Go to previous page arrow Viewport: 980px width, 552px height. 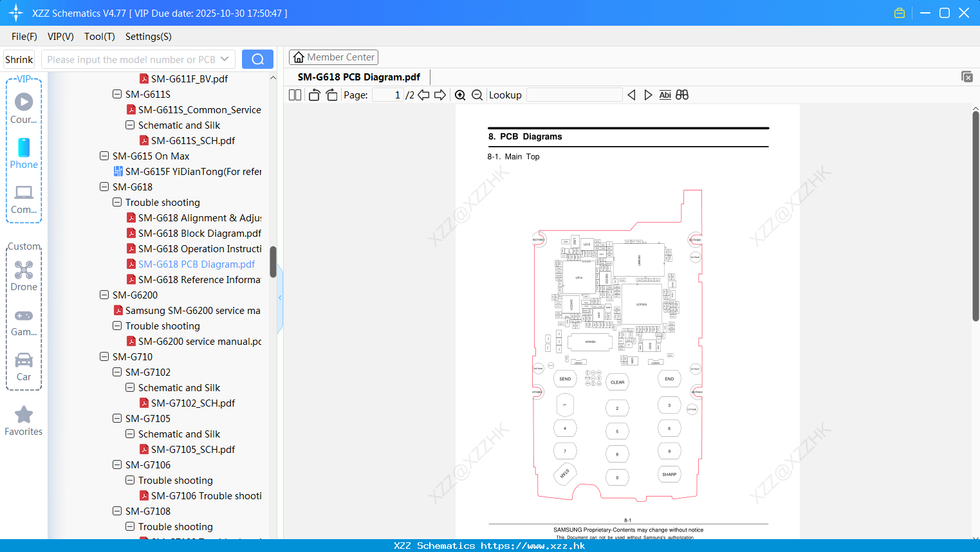click(423, 95)
